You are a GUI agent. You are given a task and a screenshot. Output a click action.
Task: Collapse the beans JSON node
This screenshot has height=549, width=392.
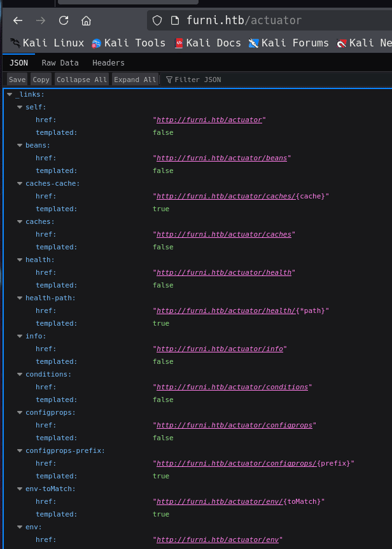(x=20, y=146)
